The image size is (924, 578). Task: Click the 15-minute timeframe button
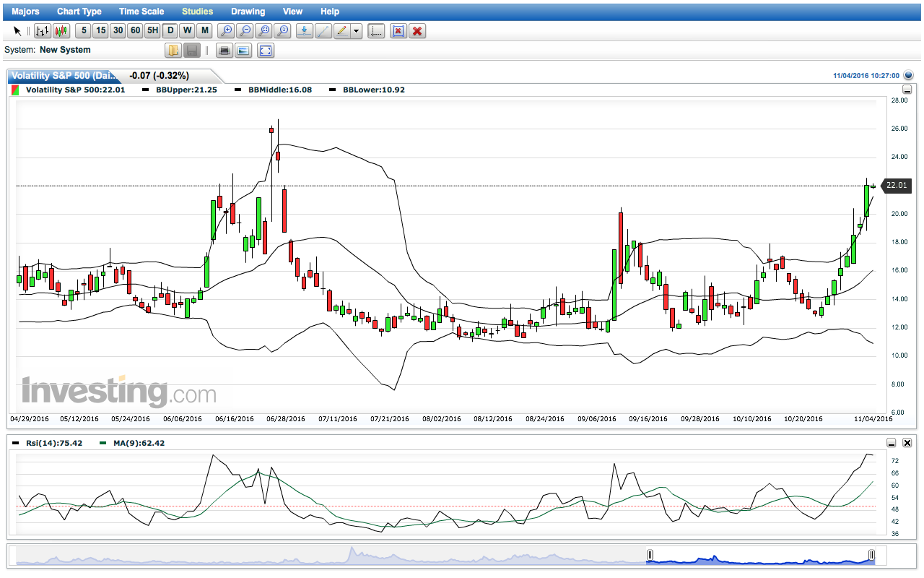100,30
